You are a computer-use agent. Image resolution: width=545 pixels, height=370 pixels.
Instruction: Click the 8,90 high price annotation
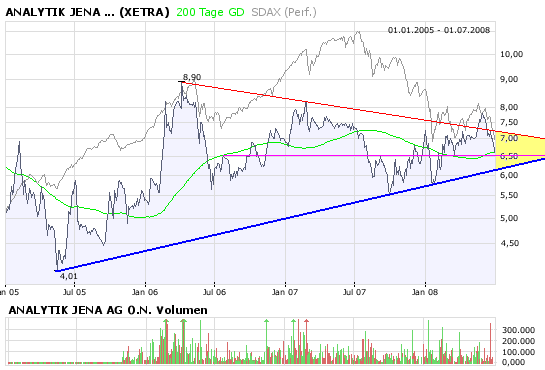[x=192, y=77]
